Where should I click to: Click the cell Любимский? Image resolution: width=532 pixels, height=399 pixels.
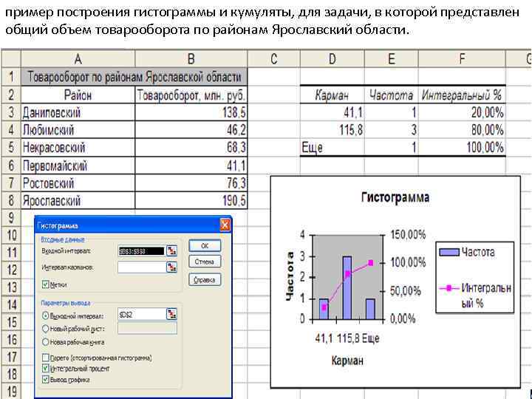78,130
